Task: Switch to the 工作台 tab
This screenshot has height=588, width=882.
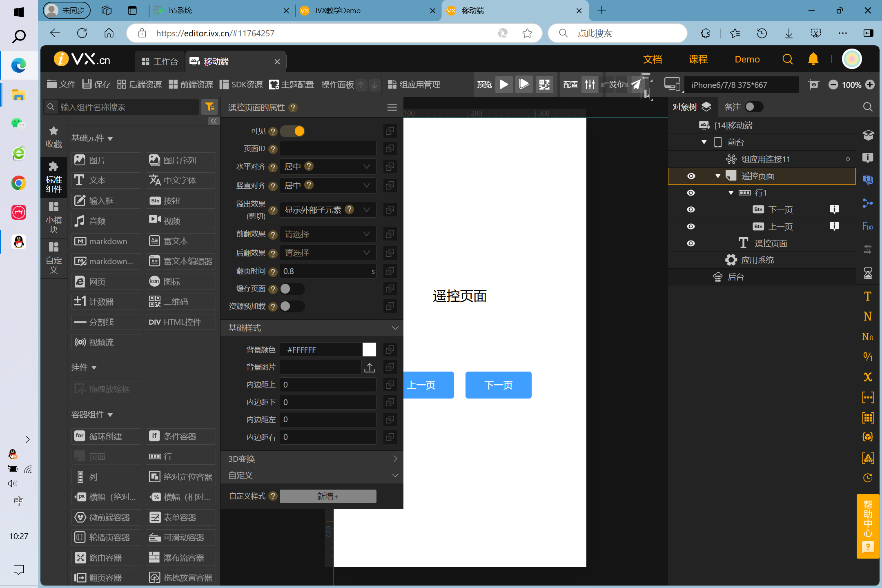Action: click(160, 62)
